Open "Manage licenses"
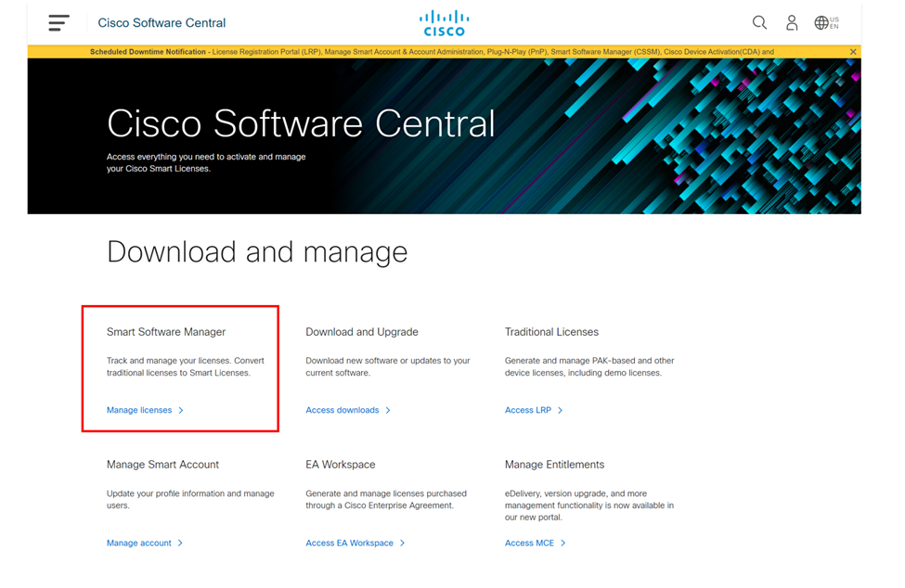Viewport: 905px width, 588px height. pyautogui.click(x=139, y=410)
